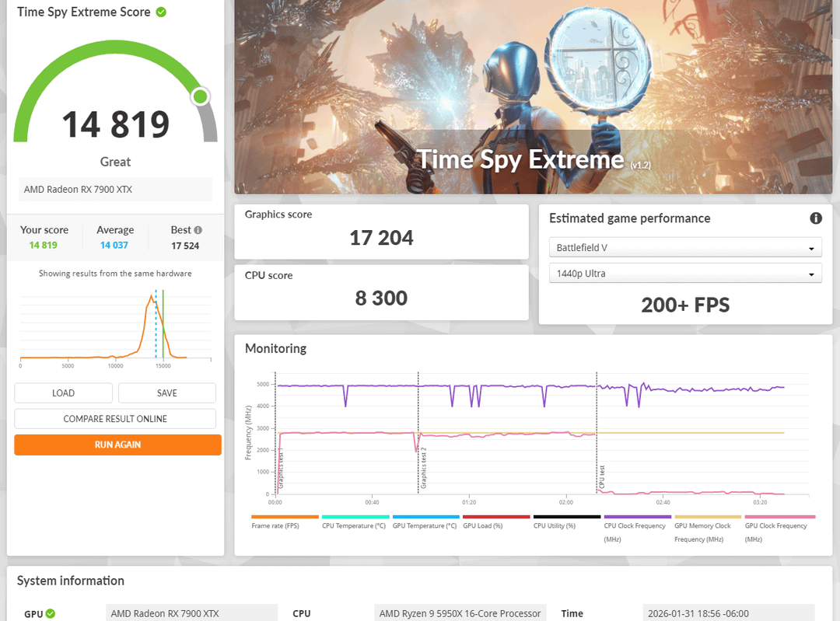Click the green check icon beside GPU label
The width and height of the screenshot is (840, 621).
coord(51,614)
